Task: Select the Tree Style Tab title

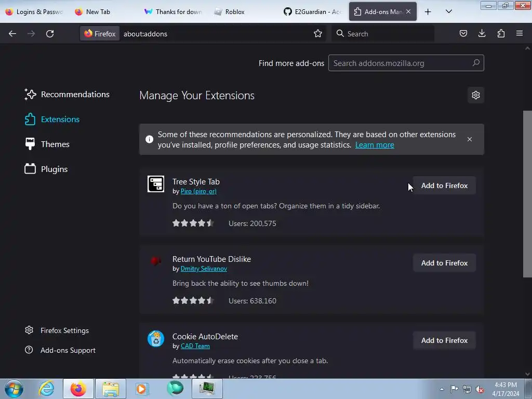Action: tap(196, 182)
